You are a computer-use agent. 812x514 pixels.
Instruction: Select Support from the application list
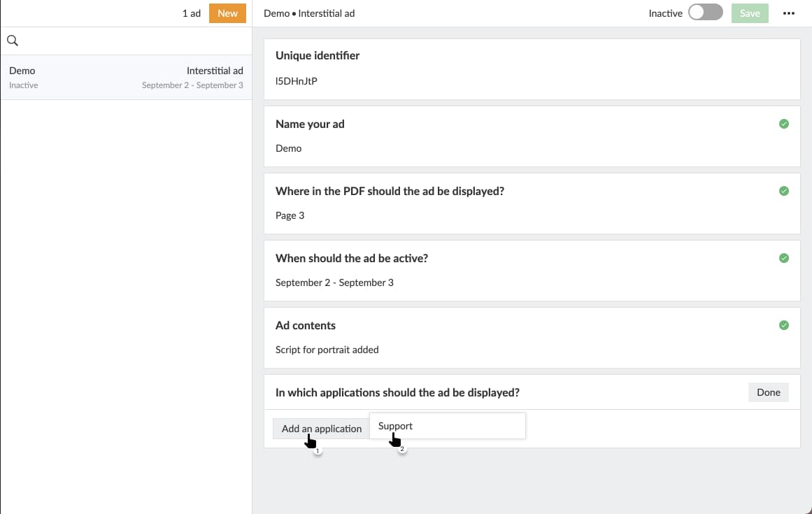394,425
